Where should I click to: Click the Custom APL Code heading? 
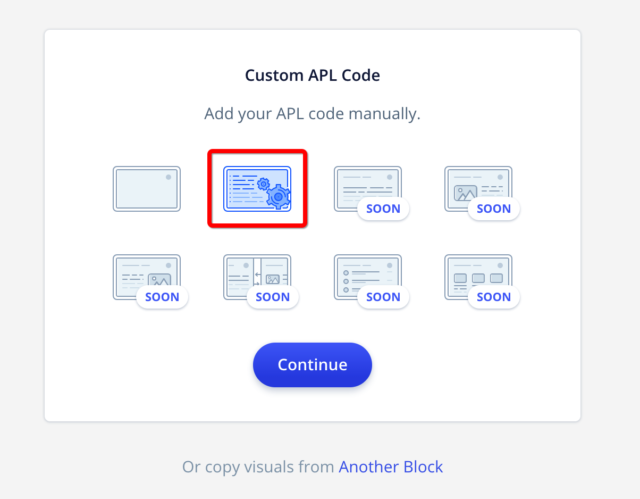(x=312, y=75)
